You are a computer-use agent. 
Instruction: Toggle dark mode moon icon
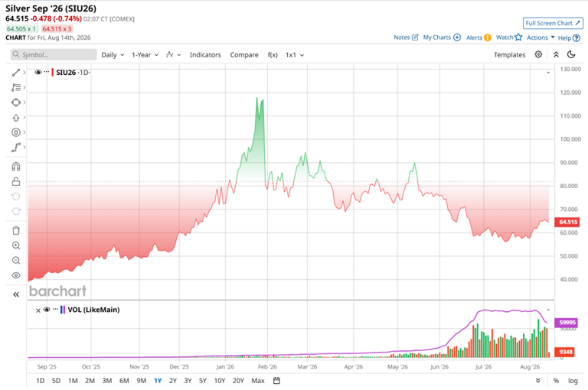coord(571,55)
